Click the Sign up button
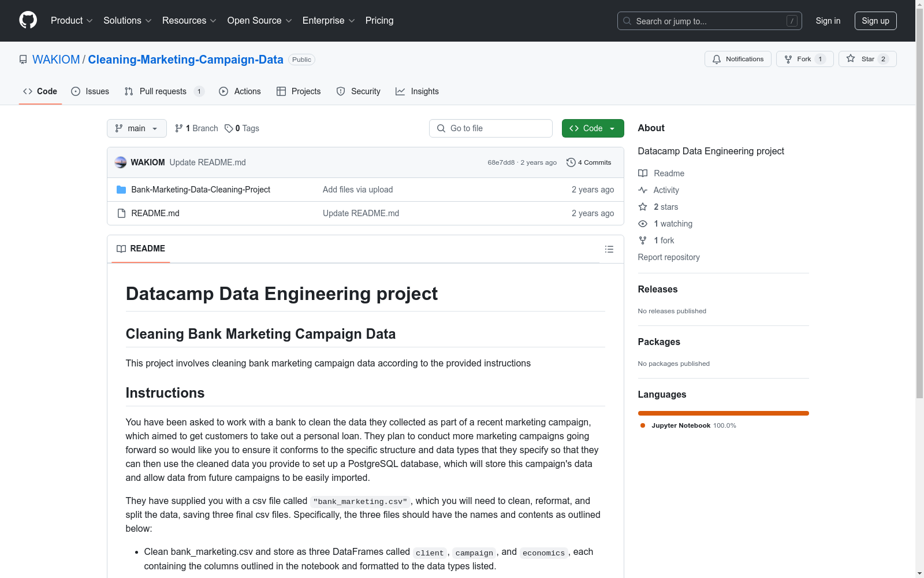 click(x=875, y=21)
